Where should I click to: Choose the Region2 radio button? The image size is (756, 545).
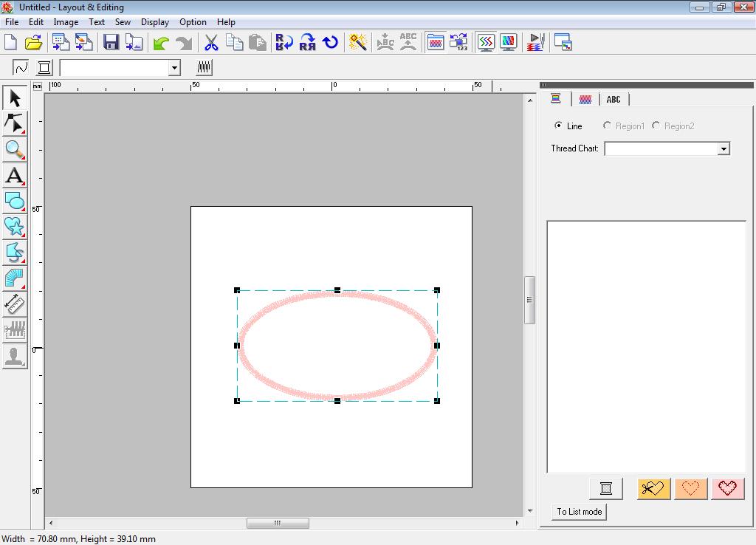656,126
